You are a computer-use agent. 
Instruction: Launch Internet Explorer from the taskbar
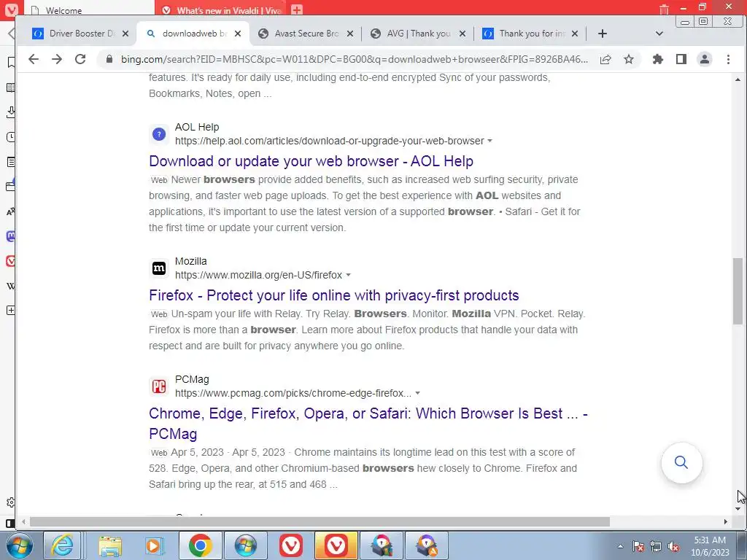click(x=62, y=545)
